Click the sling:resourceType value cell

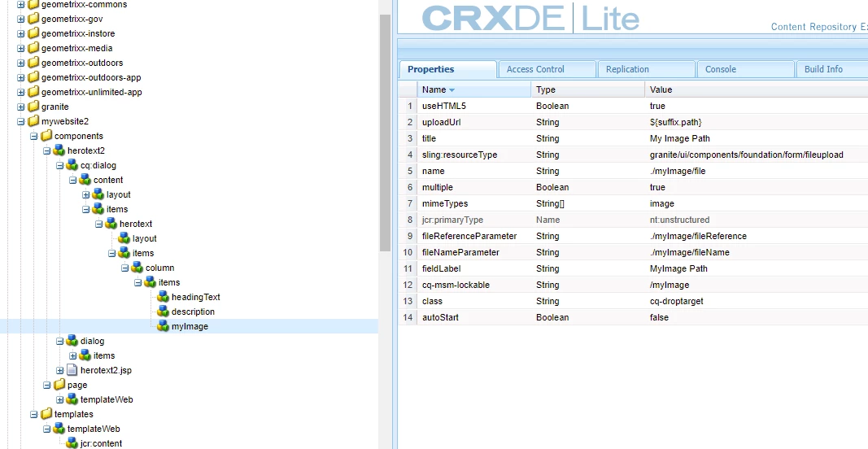(757, 155)
